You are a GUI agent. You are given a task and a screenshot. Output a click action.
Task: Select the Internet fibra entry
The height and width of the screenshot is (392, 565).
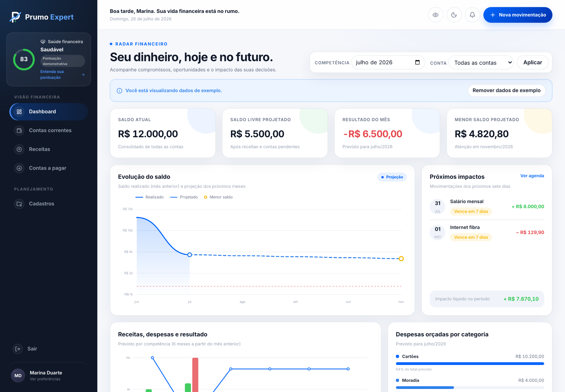click(487, 232)
